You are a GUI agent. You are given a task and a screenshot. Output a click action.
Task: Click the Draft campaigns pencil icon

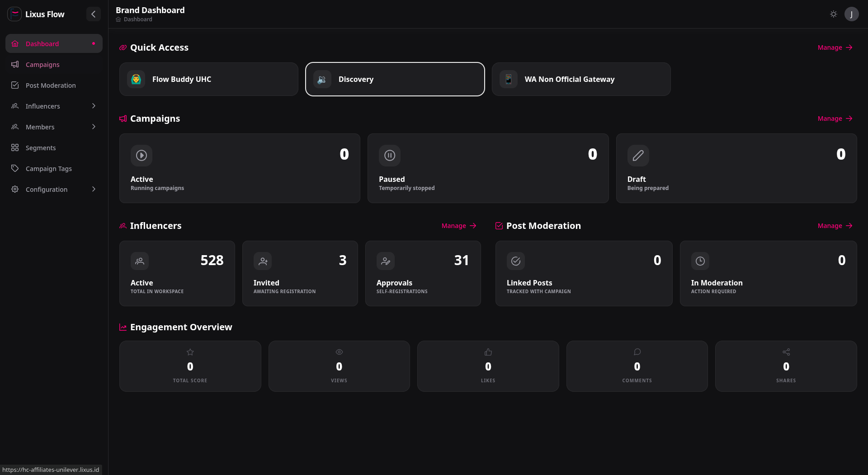(x=638, y=156)
